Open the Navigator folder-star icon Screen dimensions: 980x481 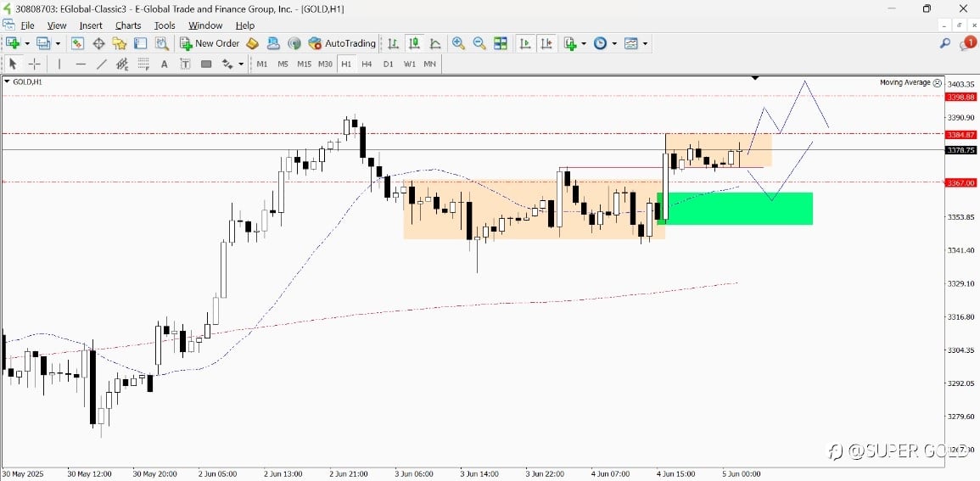click(x=120, y=43)
